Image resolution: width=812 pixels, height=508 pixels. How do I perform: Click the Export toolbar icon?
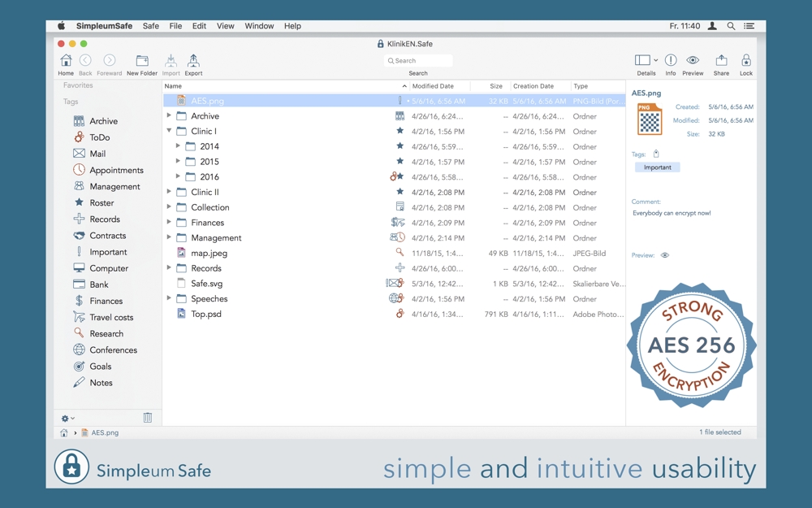point(193,61)
